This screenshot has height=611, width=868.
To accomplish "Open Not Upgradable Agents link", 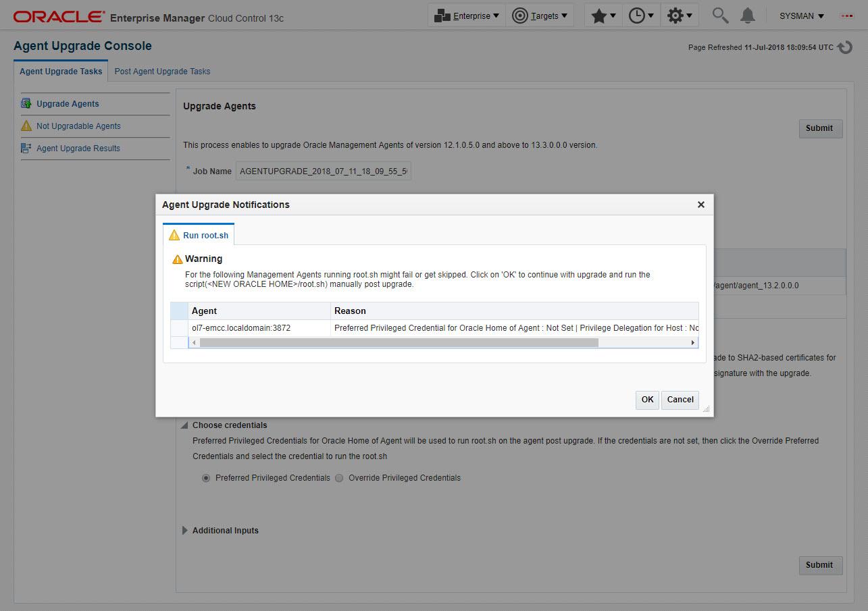I will pos(78,126).
